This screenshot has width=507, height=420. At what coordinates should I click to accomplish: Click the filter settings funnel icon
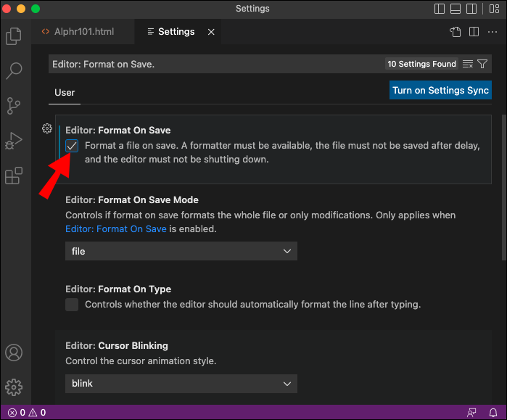[482, 64]
